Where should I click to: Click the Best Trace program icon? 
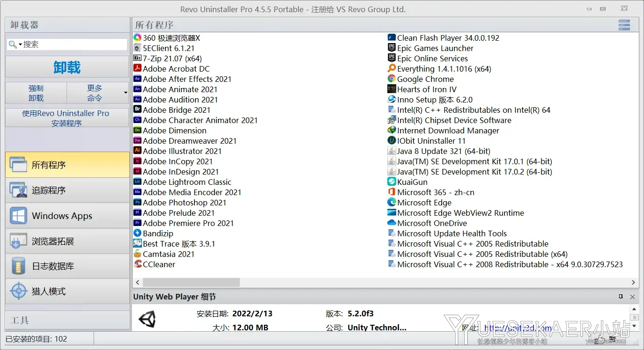pos(137,243)
